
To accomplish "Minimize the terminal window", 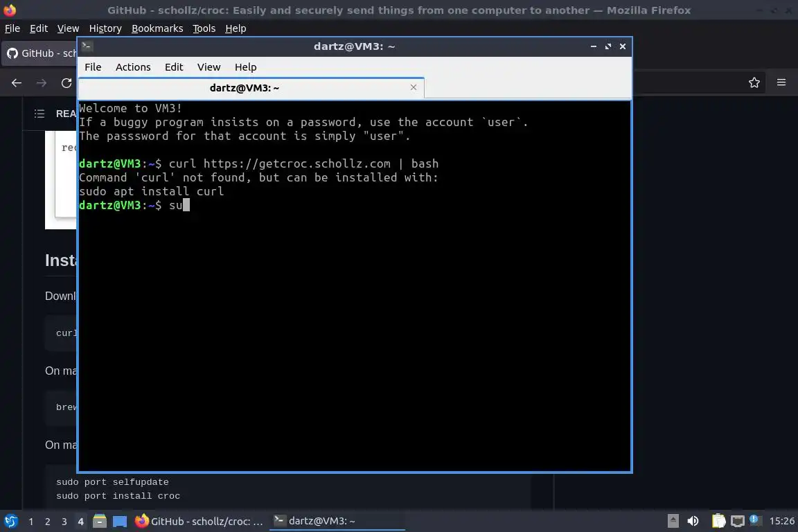I will 594,46.
